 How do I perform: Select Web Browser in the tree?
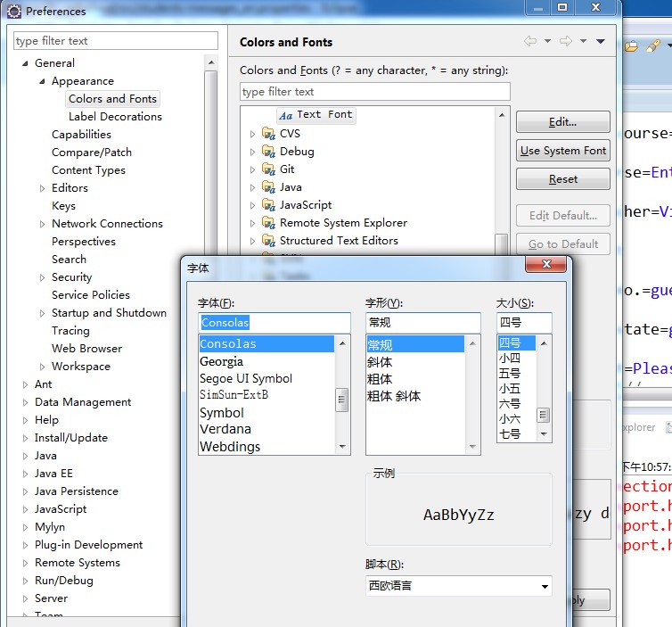87,349
